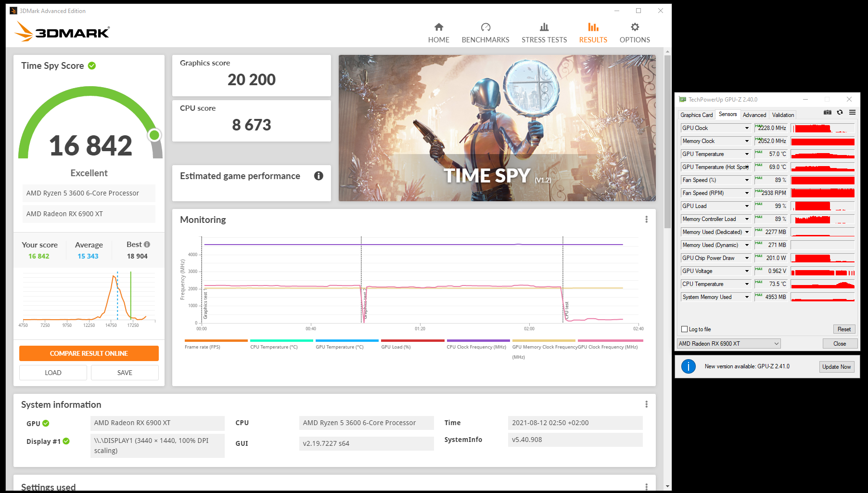The image size is (868, 493).
Task: Click the CPU score value 8 673
Action: pos(252,125)
